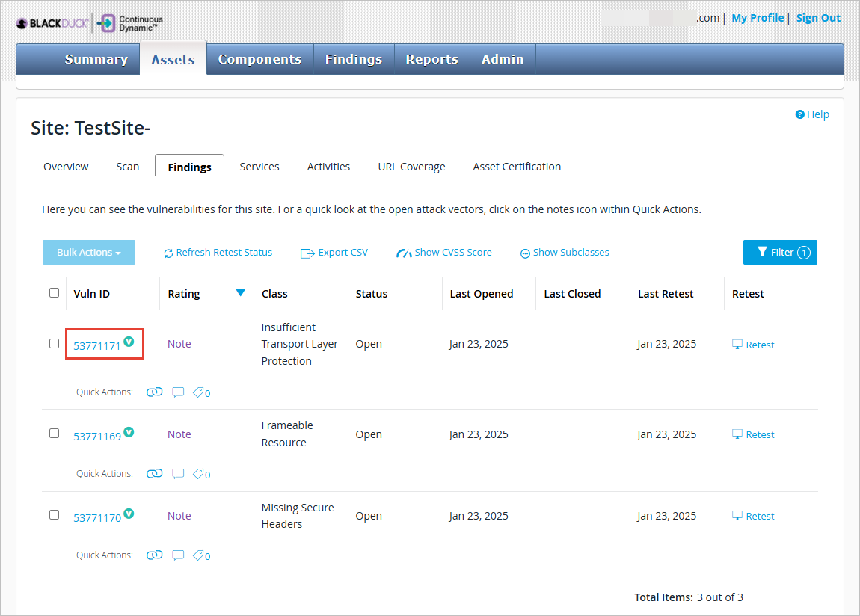The width and height of the screenshot is (860, 616).
Task: Sort by Last Opened column header
Action: pos(482,294)
